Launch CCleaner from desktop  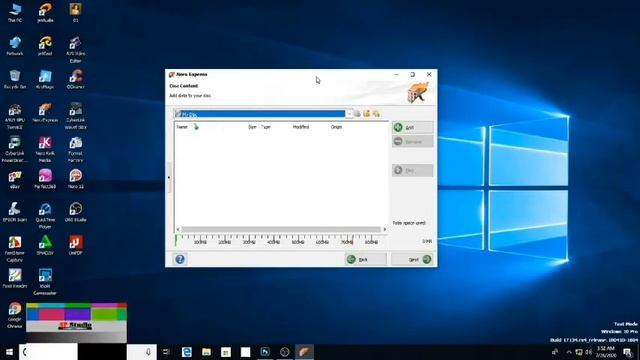pos(76,80)
